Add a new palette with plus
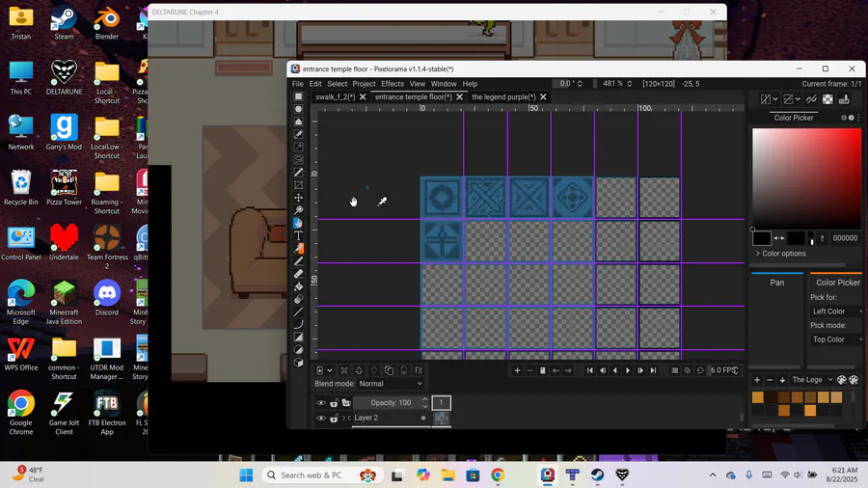Viewport: 868px width, 488px height. click(757, 380)
